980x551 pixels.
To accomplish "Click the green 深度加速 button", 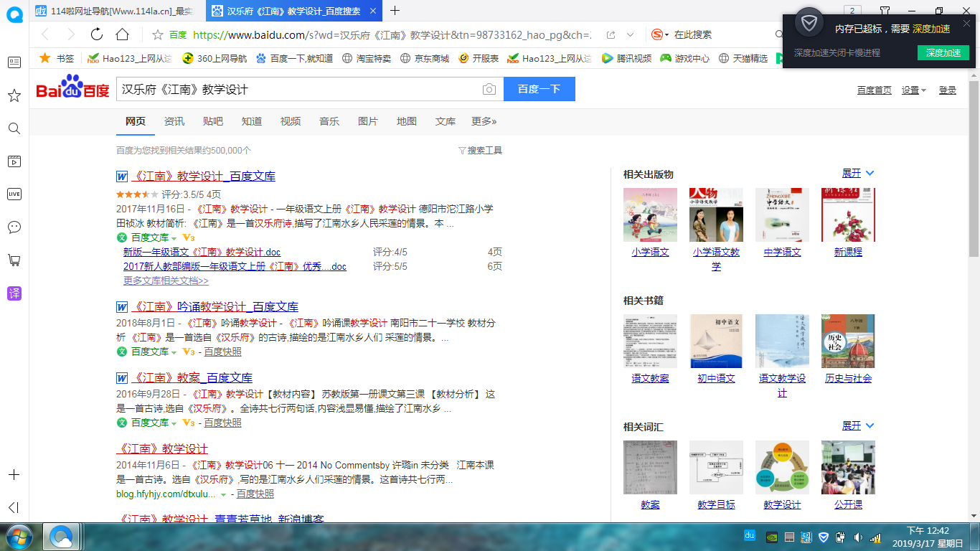I will 943,53.
